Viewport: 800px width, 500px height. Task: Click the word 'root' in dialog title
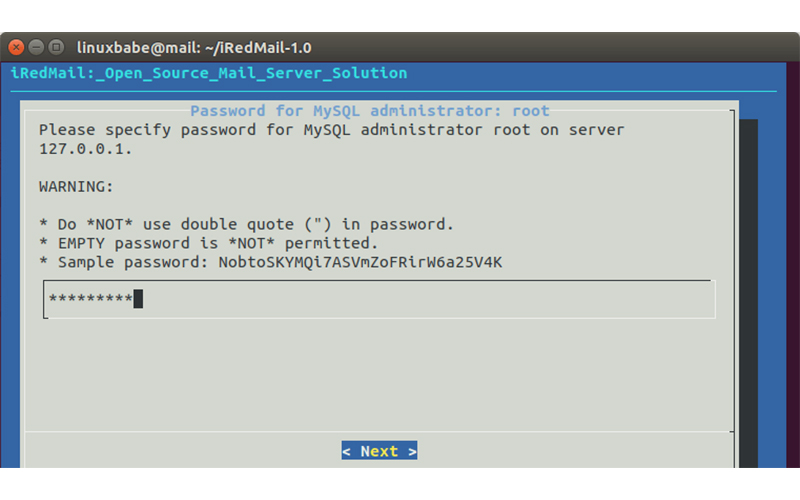(531, 111)
